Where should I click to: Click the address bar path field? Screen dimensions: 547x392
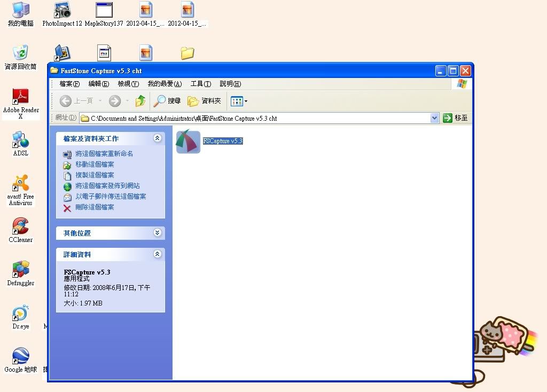click(x=256, y=118)
